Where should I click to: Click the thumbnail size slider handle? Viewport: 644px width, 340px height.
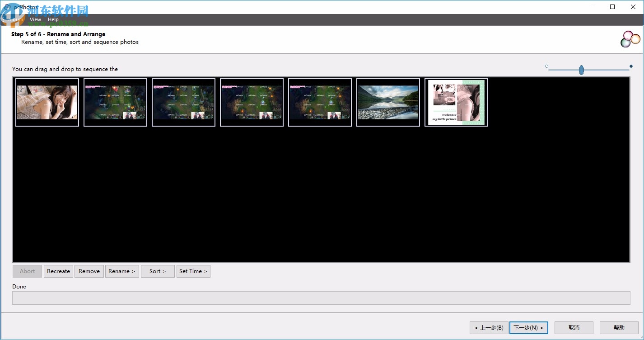581,70
